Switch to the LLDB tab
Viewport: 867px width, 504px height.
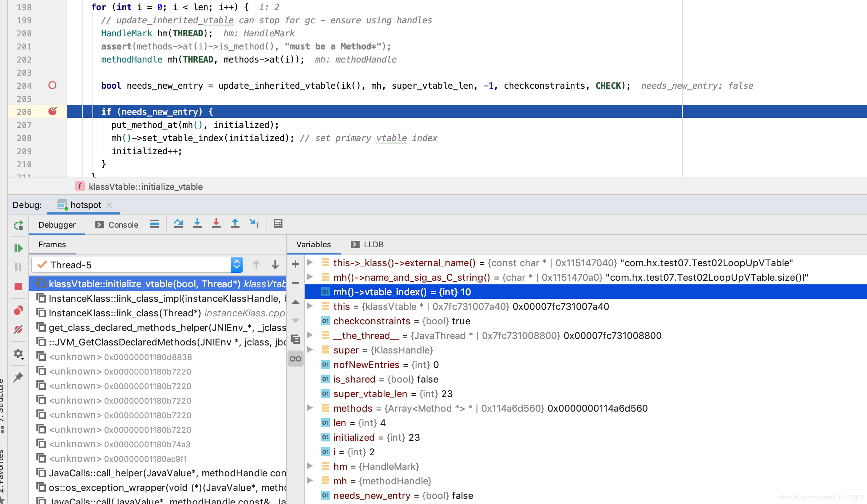(368, 244)
